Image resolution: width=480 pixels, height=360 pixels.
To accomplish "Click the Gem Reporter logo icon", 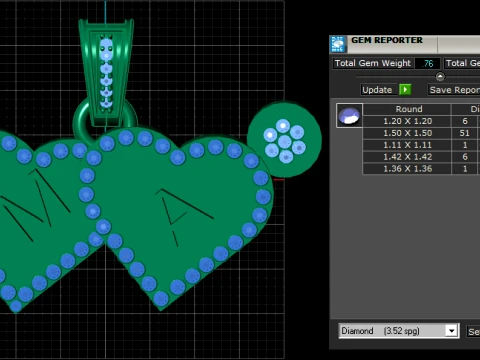I will click(338, 44).
